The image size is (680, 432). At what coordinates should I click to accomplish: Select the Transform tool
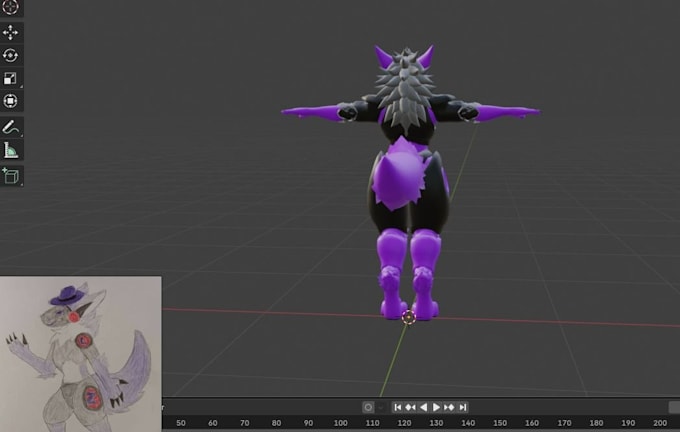[x=10, y=101]
